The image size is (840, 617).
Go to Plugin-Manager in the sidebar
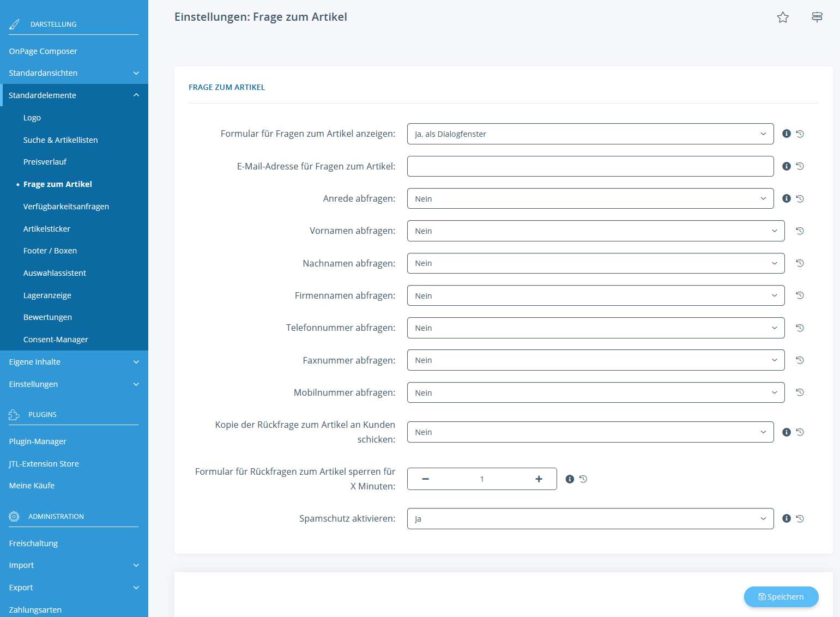click(x=38, y=441)
